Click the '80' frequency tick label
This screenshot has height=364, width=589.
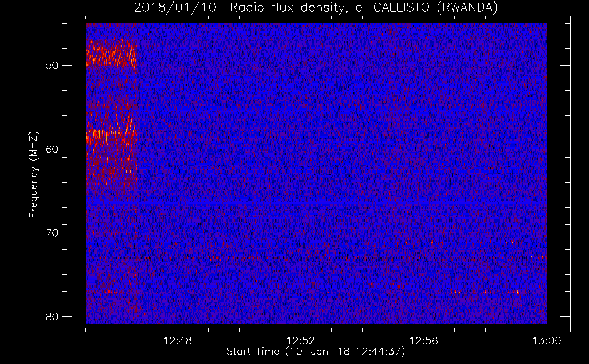tap(52, 317)
